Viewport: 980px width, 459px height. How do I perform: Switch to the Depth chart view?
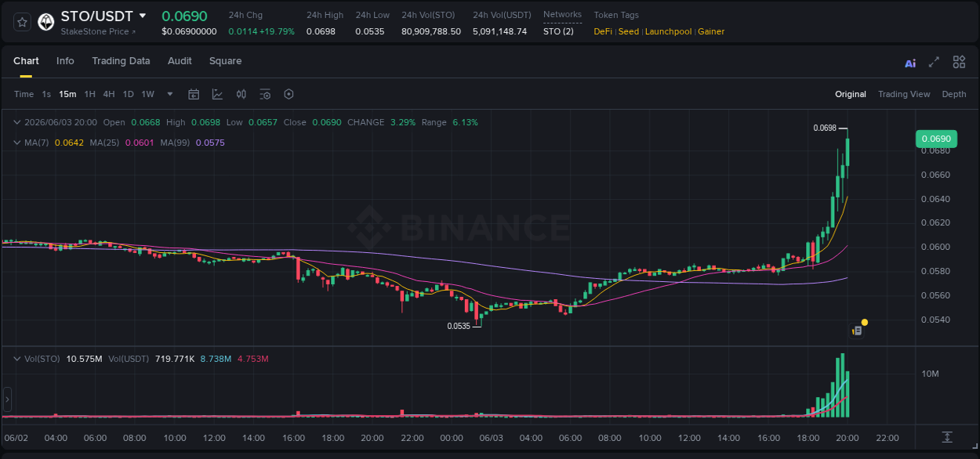click(954, 94)
